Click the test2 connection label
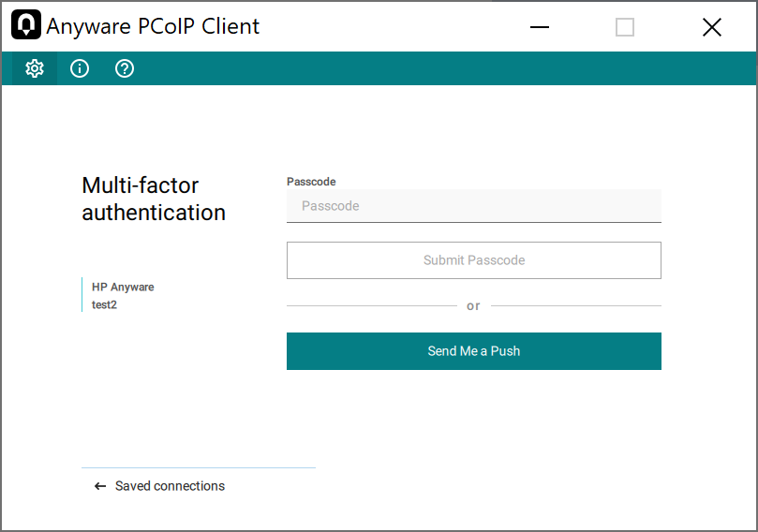 [x=104, y=304]
